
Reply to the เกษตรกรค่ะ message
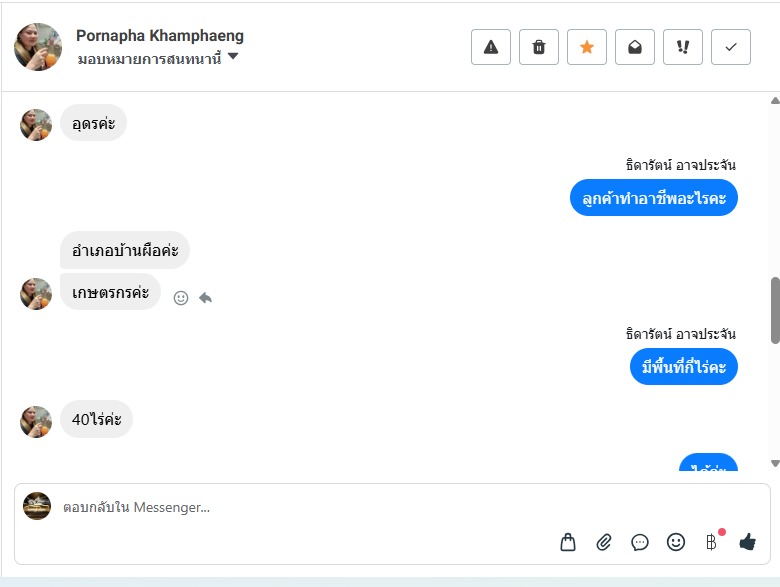pyautogui.click(x=205, y=297)
